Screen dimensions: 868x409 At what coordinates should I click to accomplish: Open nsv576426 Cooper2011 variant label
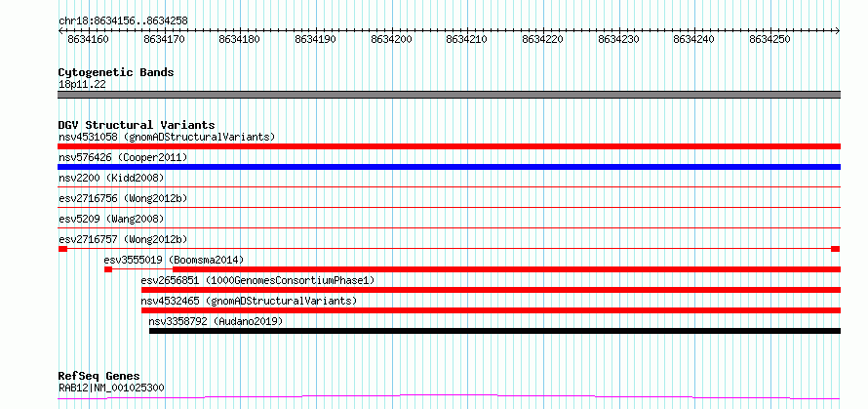point(123,157)
